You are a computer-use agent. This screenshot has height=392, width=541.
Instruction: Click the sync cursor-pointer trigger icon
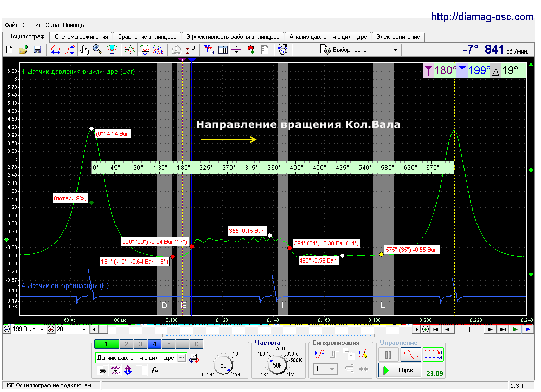[363, 355]
